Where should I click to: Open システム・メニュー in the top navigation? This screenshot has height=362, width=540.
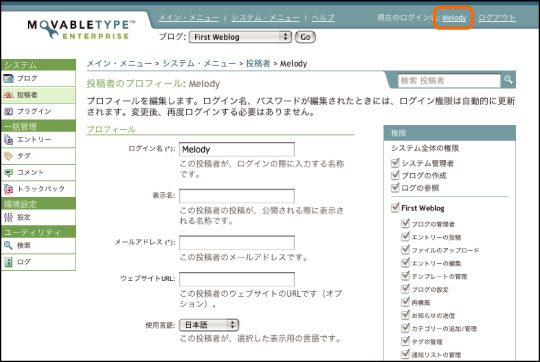coord(265,18)
